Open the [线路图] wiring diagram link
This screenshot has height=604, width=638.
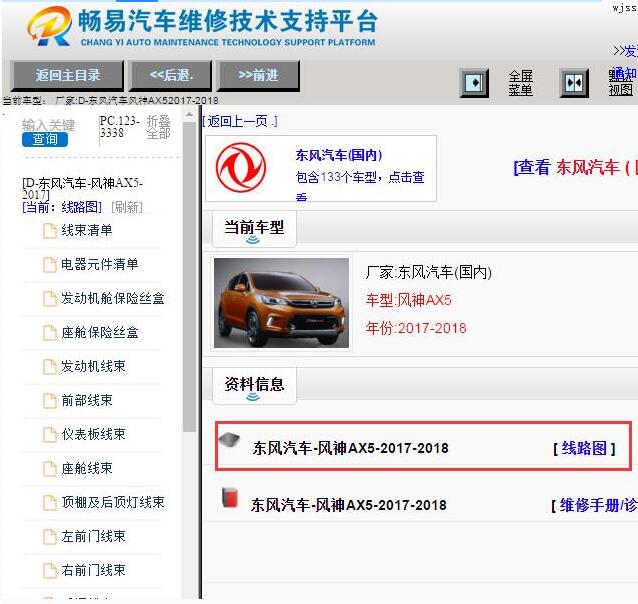[x=584, y=449]
